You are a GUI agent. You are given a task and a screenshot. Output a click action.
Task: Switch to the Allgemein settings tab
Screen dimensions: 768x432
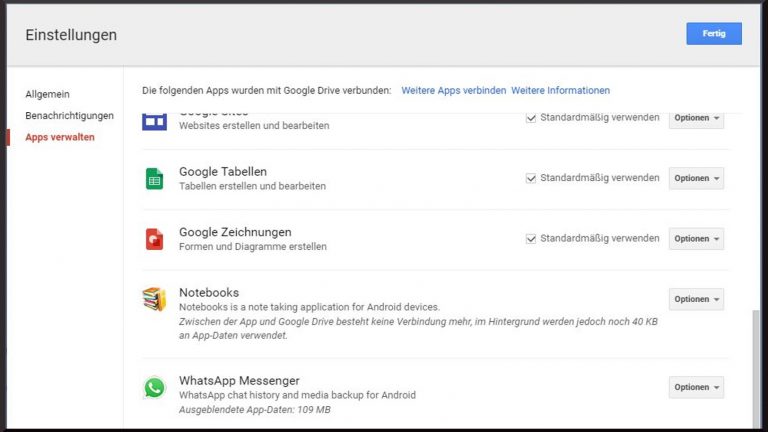pyautogui.click(x=47, y=94)
